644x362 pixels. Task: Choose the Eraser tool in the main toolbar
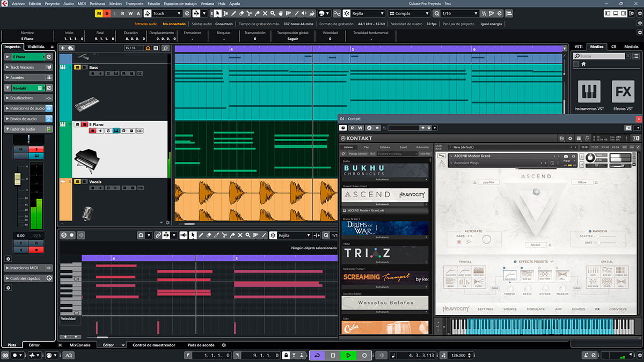241,13
